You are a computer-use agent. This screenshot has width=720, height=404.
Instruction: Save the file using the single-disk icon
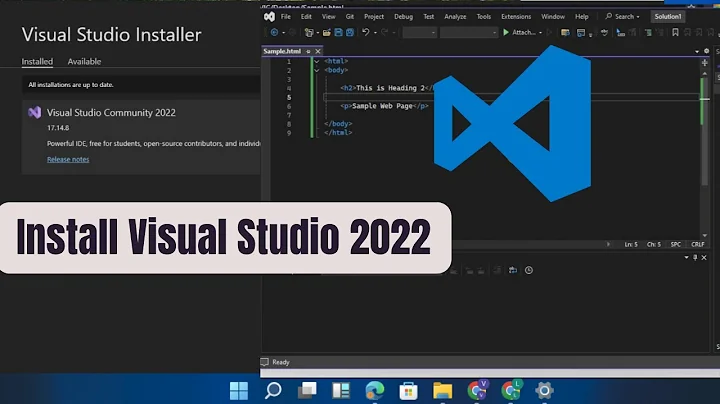338,33
